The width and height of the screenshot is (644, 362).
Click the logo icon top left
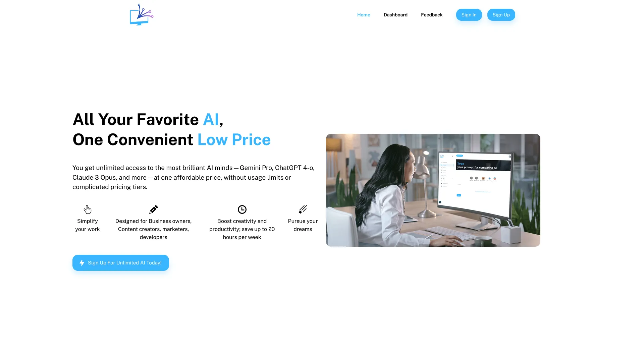(141, 15)
